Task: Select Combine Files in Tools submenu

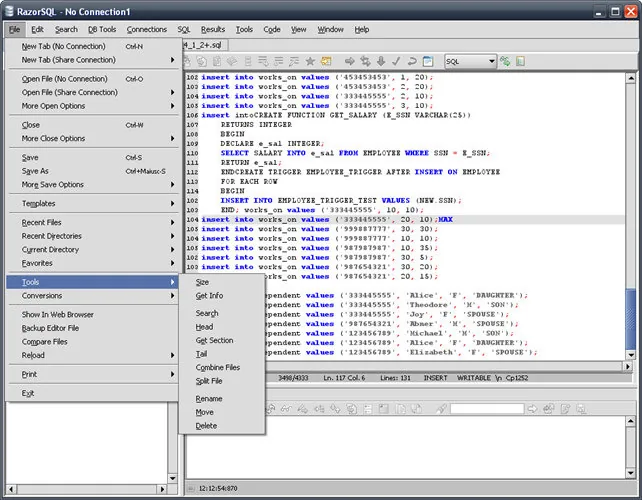Action: click(222, 367)
